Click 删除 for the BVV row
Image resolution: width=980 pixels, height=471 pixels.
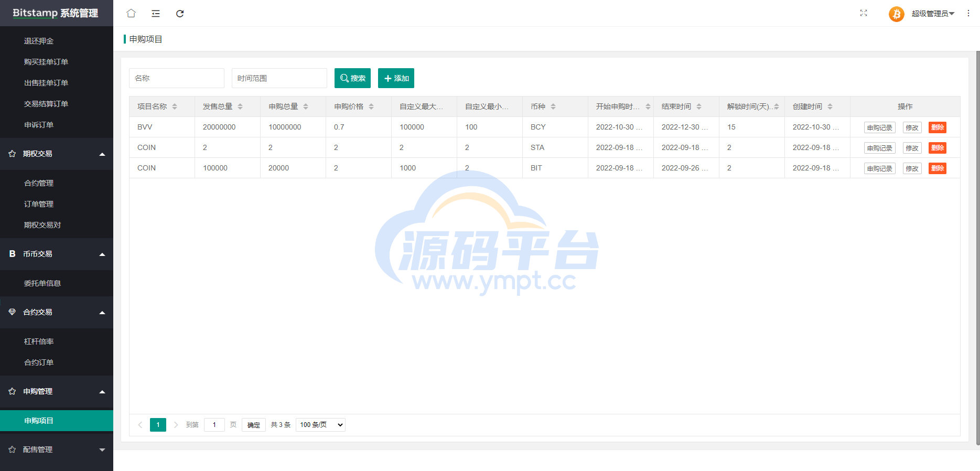click(x=938, y=127)
